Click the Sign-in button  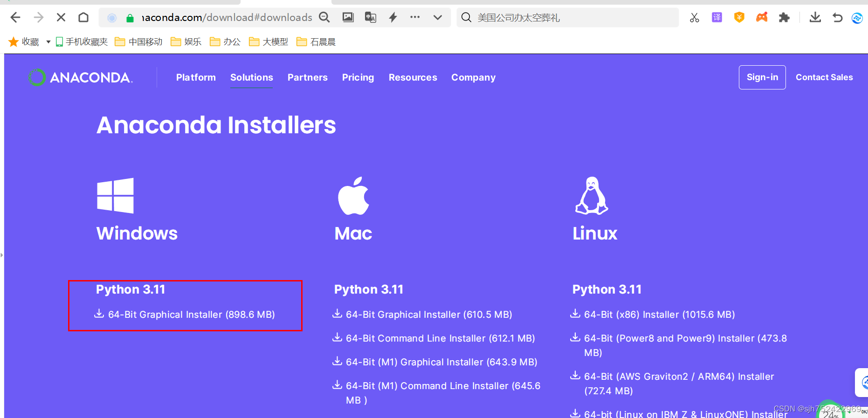(x=762, y=77)
